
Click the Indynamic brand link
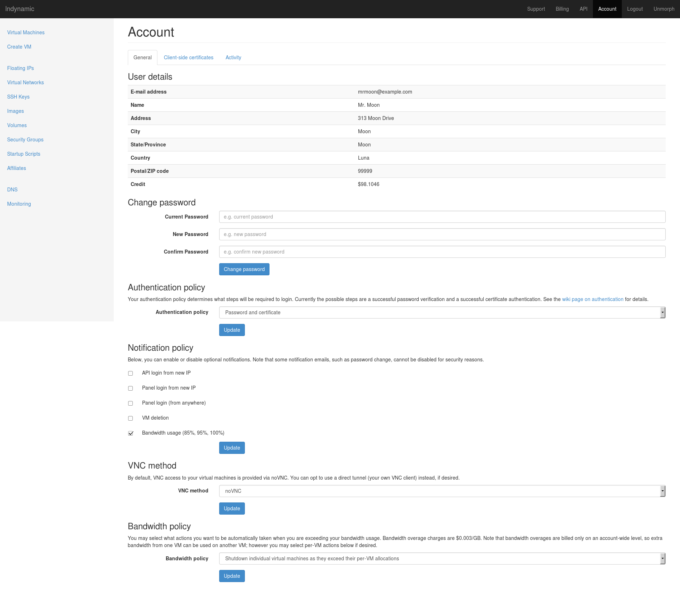tap(20, 9)
